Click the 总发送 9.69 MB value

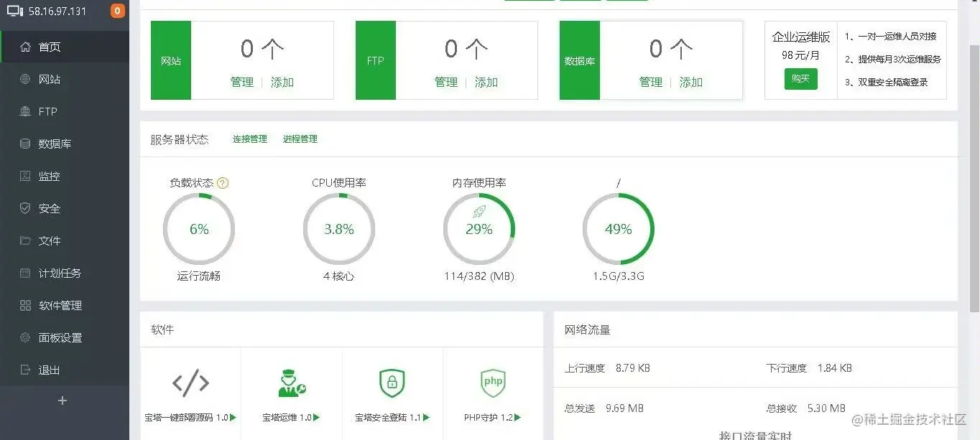click(625, 408)
